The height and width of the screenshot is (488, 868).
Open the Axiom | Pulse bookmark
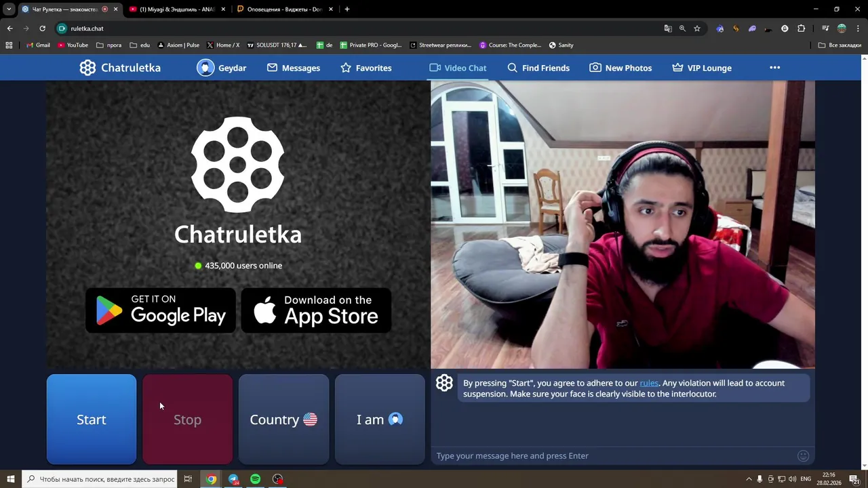click(x=178, y=45)
